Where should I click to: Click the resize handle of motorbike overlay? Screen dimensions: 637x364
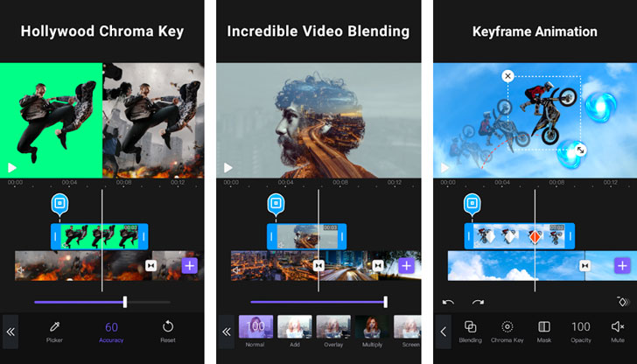point(580,150)
